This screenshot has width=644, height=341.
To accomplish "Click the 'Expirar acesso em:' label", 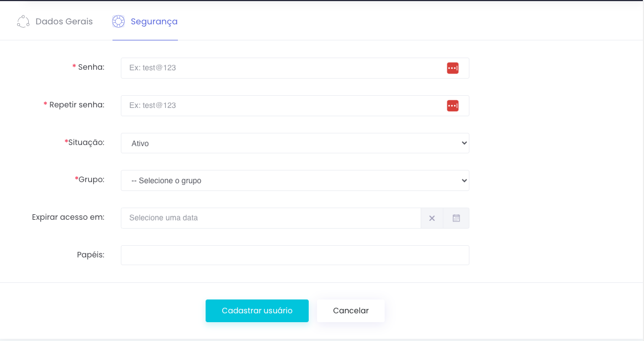I will [x=68, y=217].
